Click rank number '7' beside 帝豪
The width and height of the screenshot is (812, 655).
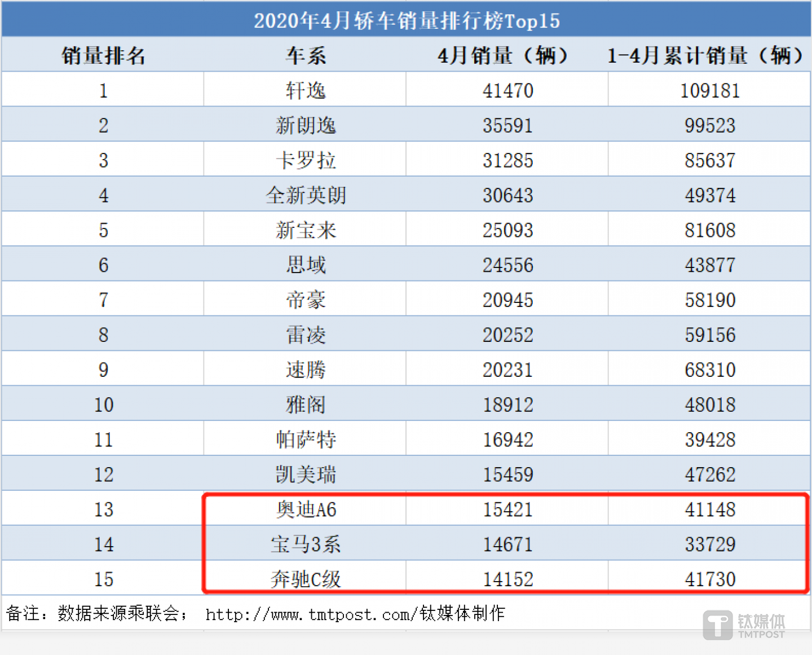pyautogui.click(x=103, y=300)
